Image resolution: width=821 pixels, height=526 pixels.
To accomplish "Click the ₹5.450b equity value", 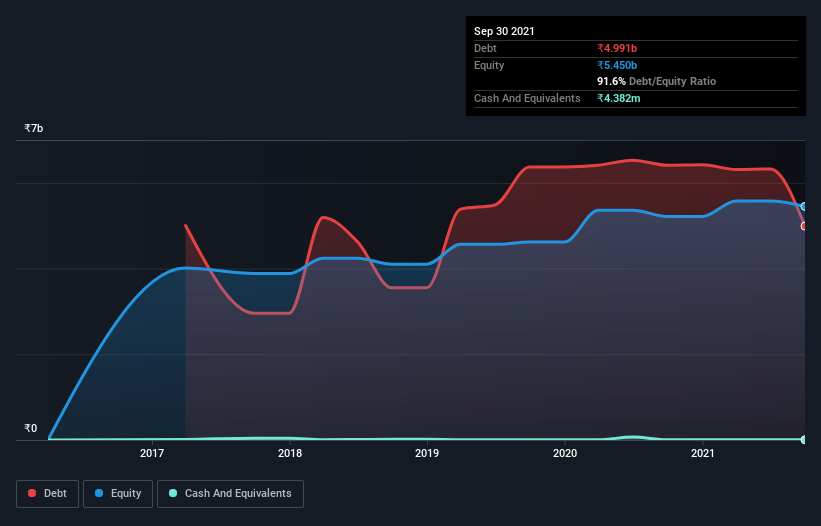I will tap(617, 65).
